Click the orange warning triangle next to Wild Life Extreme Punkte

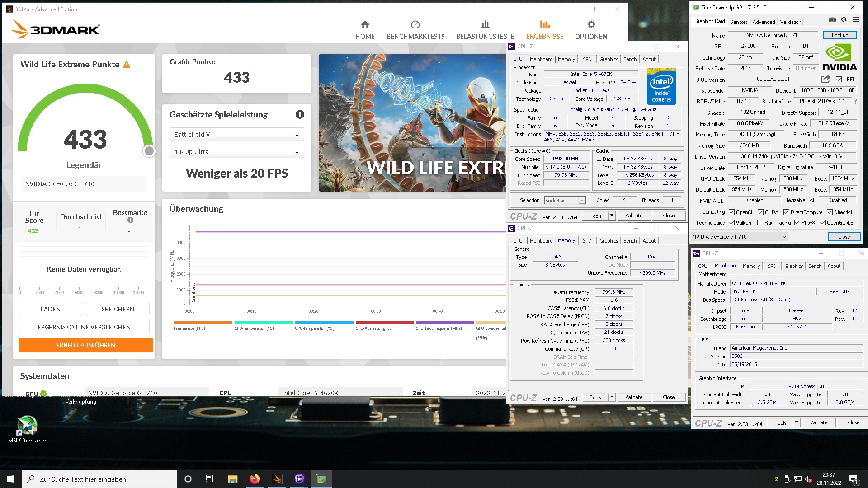click(127, 65)
